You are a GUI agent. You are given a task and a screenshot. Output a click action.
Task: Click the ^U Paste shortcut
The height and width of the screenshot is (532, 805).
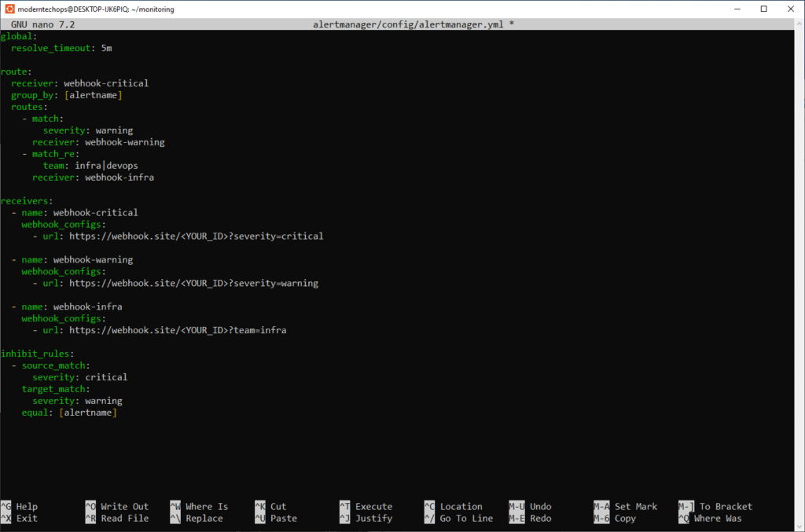[x=276, y=518]
